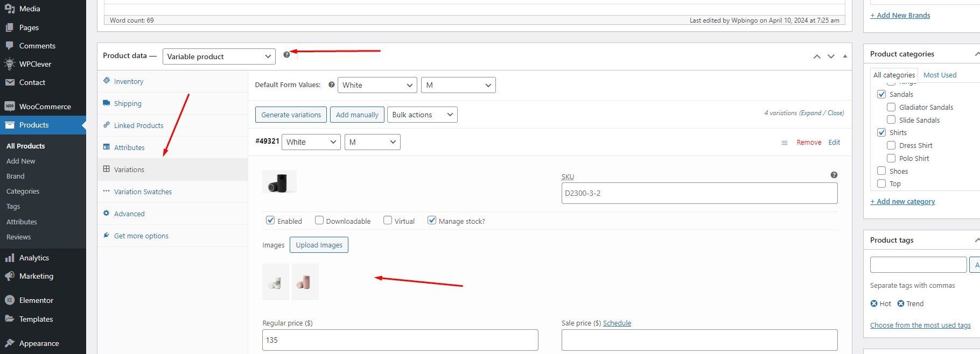Image resolution: width=980 pixels, height=354 pixels.
Task: Click Upload Images button
Action: point(319,245)
